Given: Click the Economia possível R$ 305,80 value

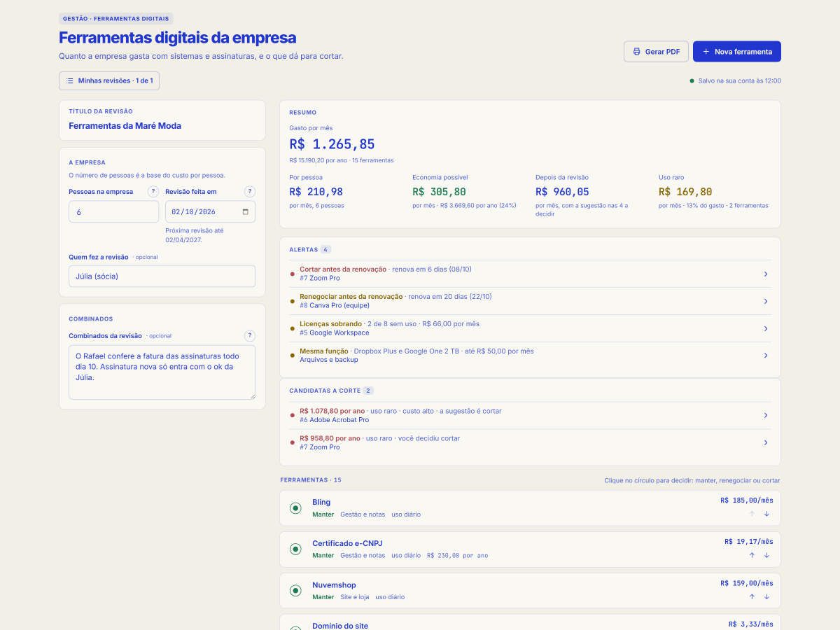Looking at the screenshot, I should coord(439,192).
